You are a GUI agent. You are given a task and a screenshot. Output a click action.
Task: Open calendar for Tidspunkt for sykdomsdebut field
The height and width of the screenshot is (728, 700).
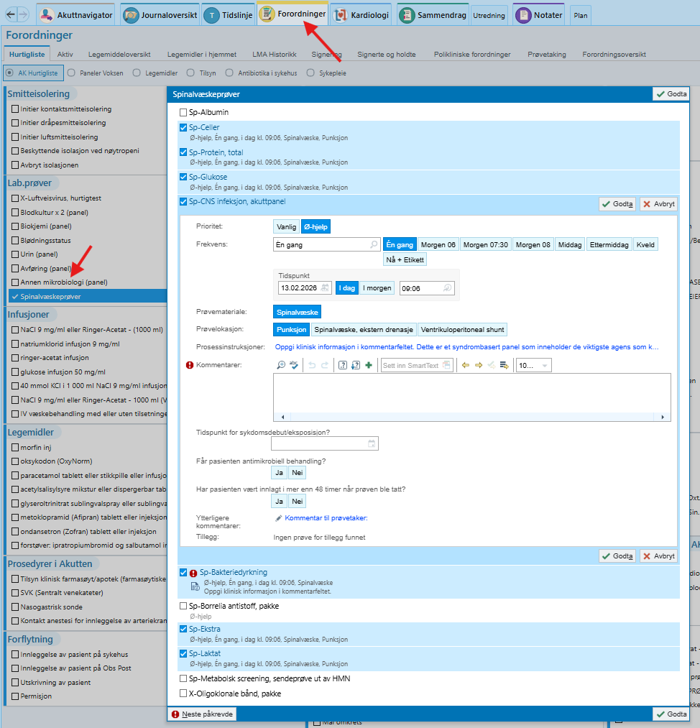[x=372, y=443]
